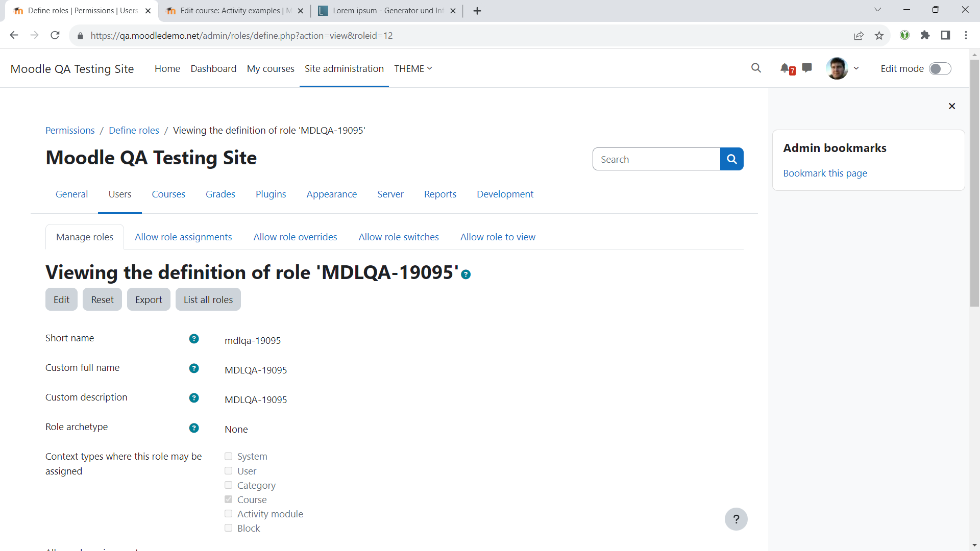The width and height of the screenshot is (980, 551).
Task: Close the Admin bookmarks block drawer
Action: point(952,106)
